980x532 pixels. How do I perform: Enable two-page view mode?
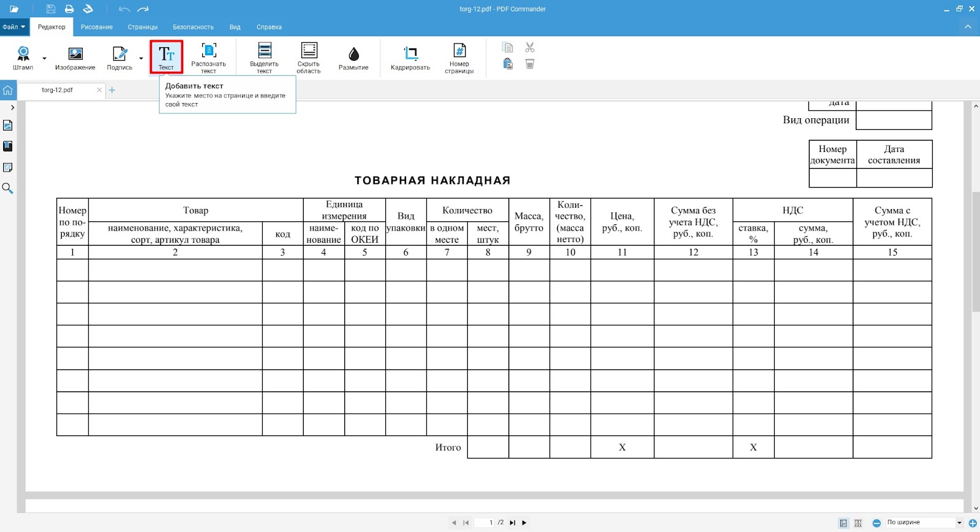click(858, 523)
